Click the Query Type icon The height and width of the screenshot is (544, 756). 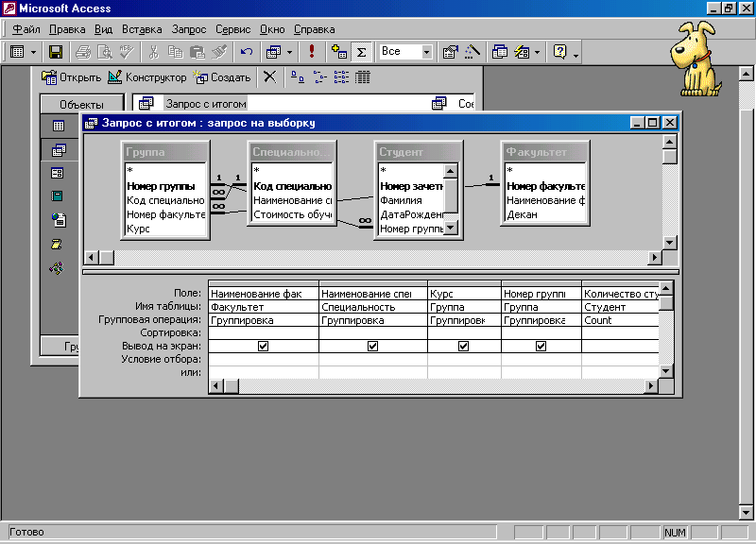click(x=274, y=52)
